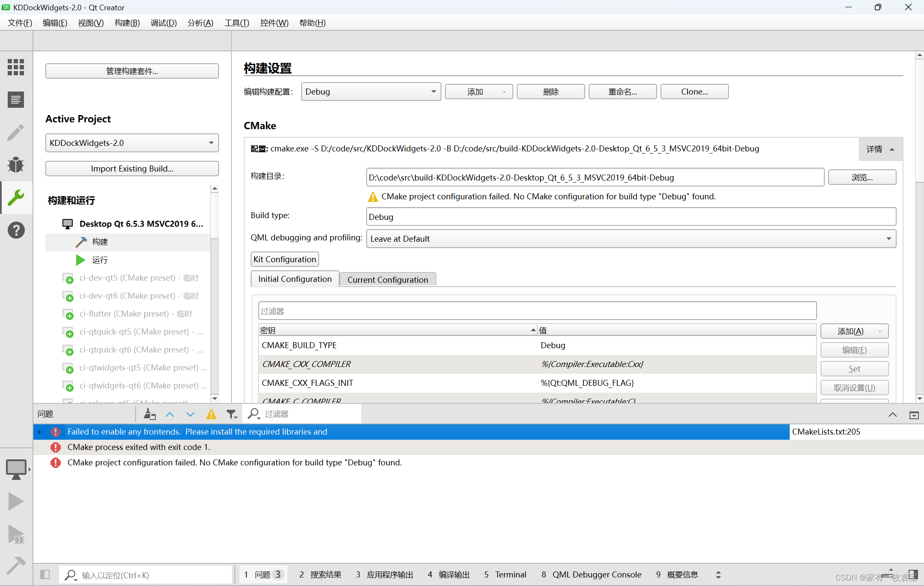Open the 工具(T) menu
Viewport: 924px width, 586px height.
point(237,23)
